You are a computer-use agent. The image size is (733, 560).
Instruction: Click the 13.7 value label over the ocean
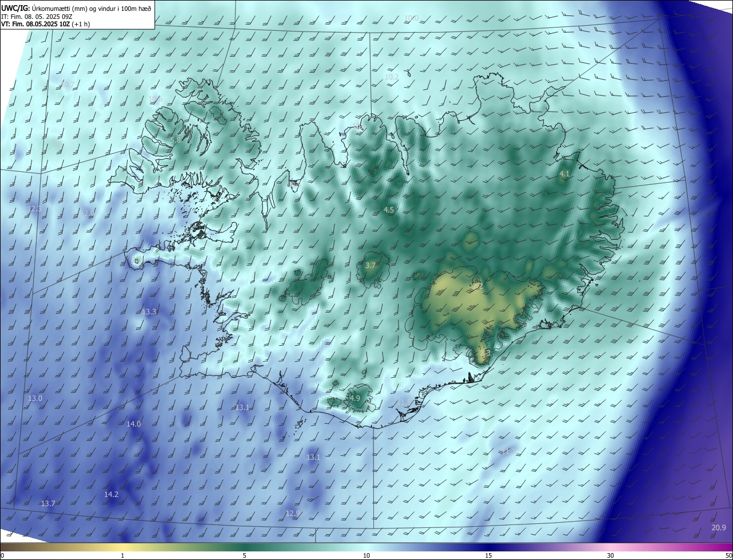tap(48, 503)
